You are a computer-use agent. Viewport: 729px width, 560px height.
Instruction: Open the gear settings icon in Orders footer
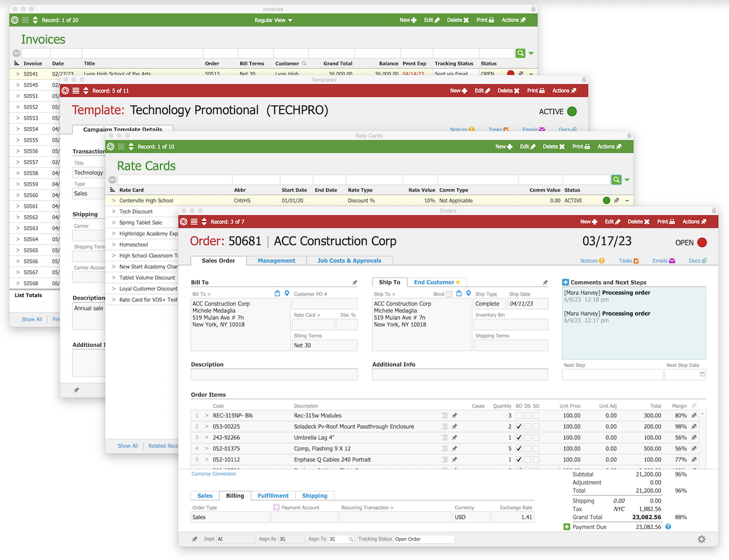[702, 539]
